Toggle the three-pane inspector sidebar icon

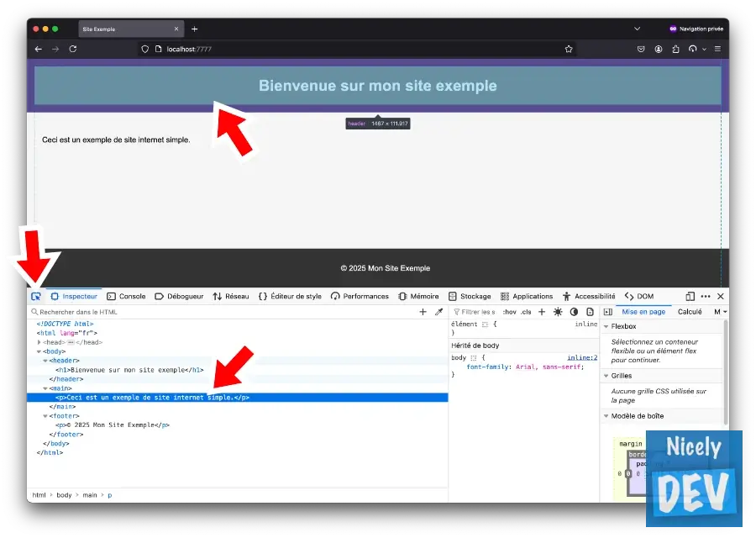(x=608, y=312)
